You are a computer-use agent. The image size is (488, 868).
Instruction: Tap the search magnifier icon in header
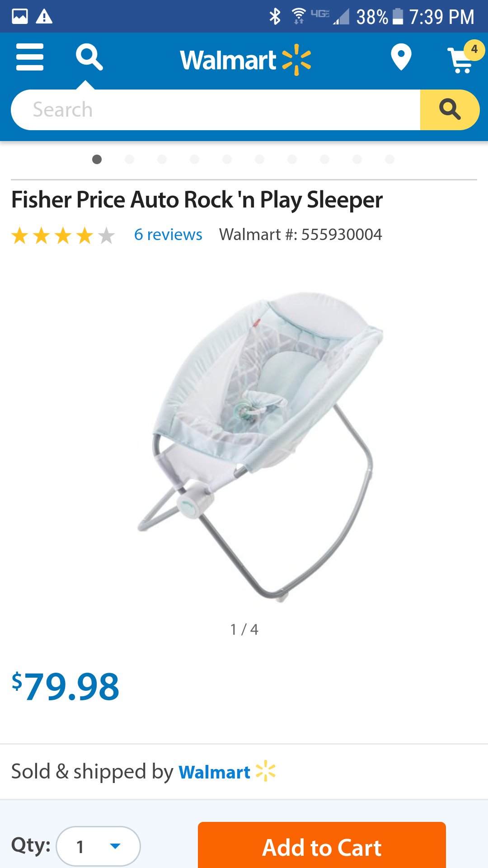(89, 57)
